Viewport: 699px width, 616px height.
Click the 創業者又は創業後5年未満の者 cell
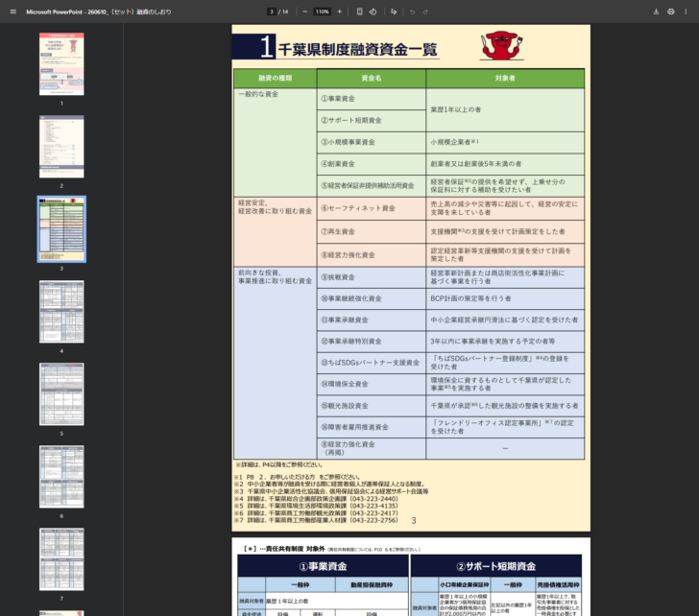[x=505, y=164]
